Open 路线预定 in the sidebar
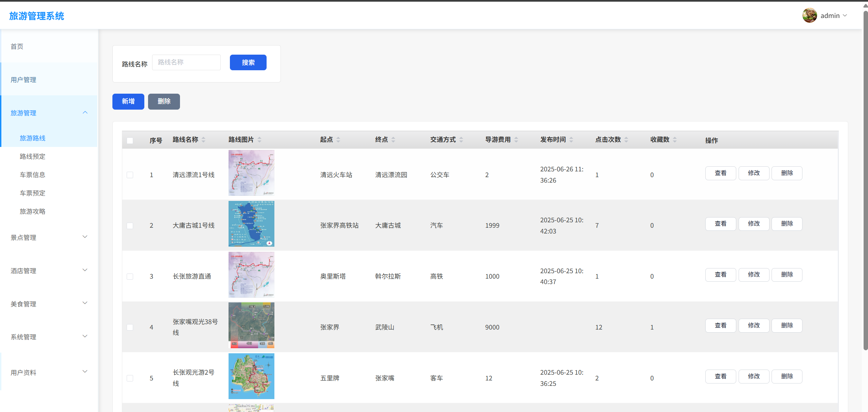The image size is (868, 412). [33, 156]
